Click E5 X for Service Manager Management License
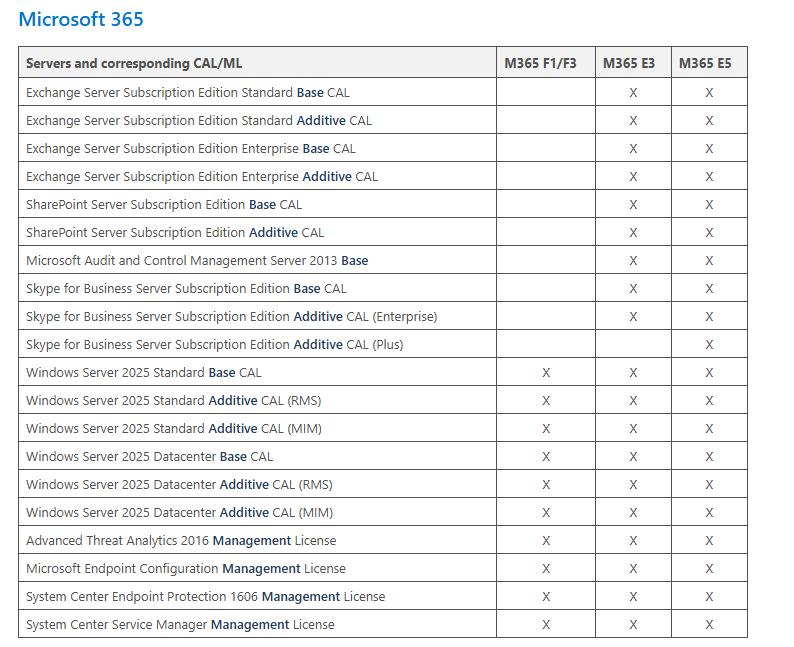Viewport: 794px width, 647px height. pyautogui.click(x=709, y=625)
